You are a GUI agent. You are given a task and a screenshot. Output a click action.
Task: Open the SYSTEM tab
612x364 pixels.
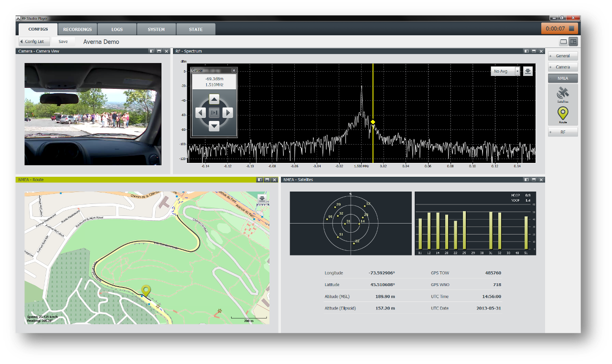(156, 30)
